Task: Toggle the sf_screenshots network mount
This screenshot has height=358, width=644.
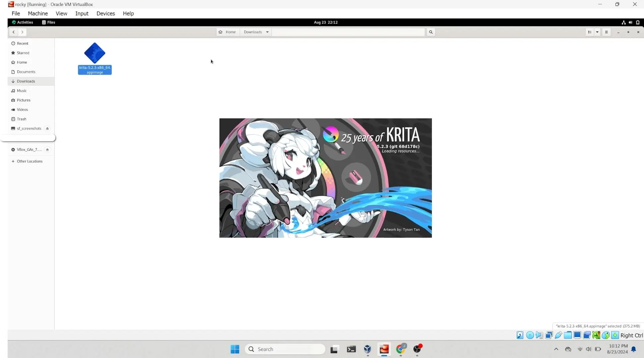Action: point(47,128)
